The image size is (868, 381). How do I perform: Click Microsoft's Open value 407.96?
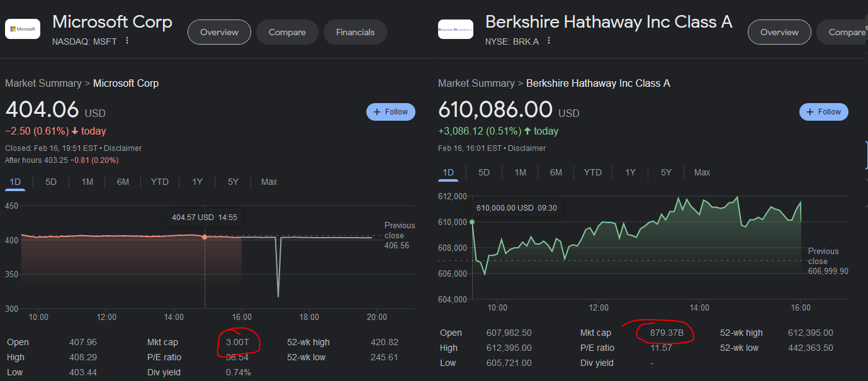tap(83, 343)
